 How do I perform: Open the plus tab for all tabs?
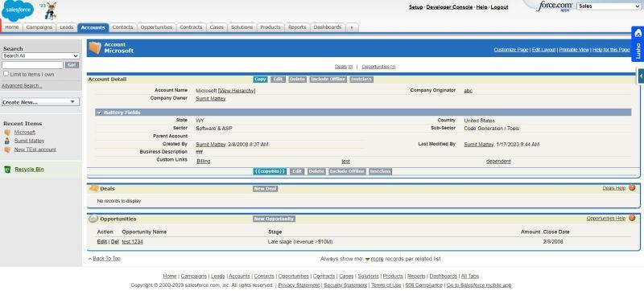click(x=352, y=27)
